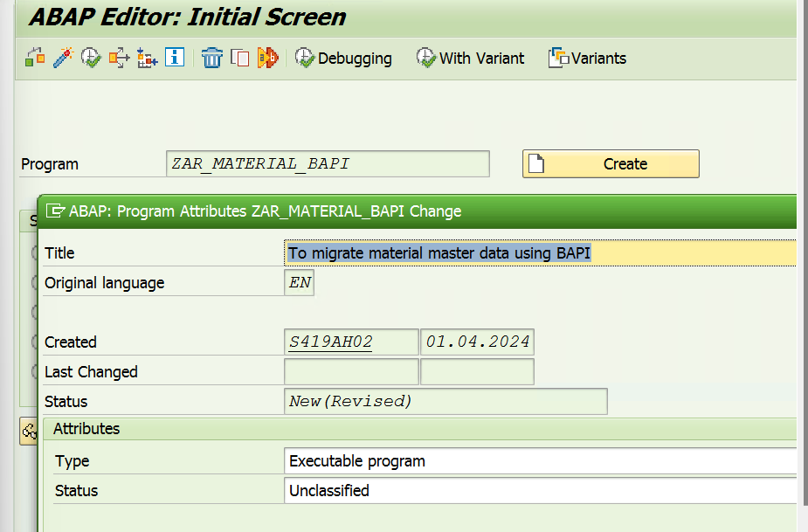Click the created-by user S419AH02
808x532 pixels.
[x=351, y=342]
